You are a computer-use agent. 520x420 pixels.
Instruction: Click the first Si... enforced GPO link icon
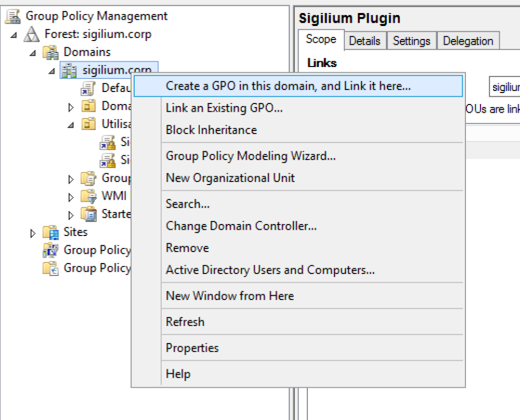click(108, 142)
